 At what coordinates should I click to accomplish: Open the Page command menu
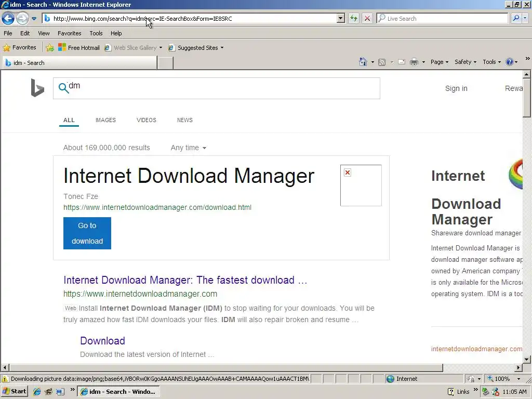[440, 62]
